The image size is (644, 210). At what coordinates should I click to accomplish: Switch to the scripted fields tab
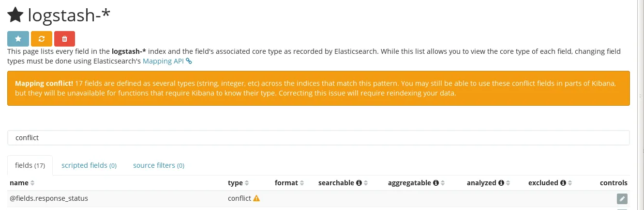pos(89,165)
